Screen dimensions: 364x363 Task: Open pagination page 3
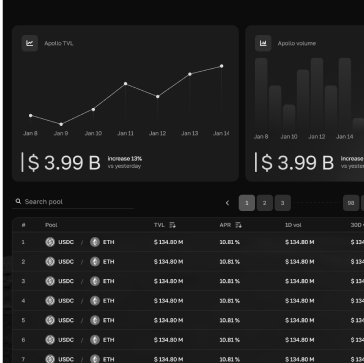[x=283, y=203]
